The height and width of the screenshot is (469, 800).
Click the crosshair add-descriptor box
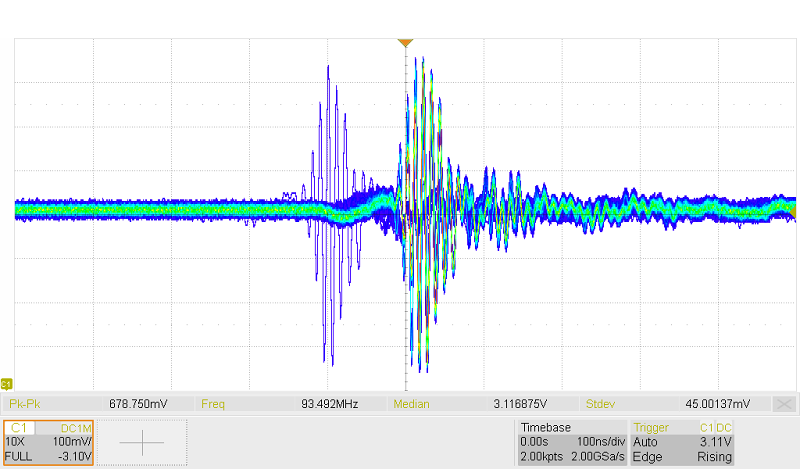pos(142,442)
